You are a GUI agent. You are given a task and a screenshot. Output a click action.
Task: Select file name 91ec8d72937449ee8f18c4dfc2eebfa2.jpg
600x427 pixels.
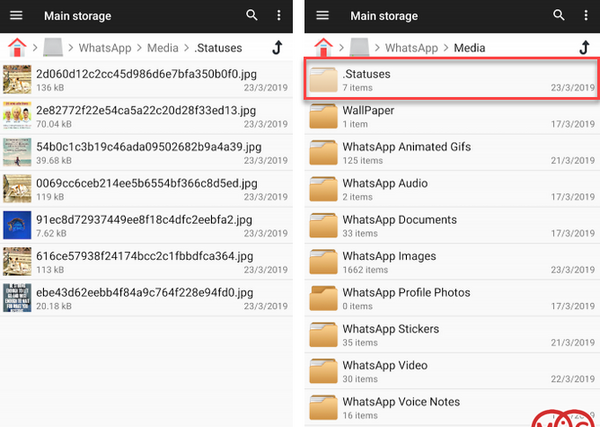(144, 220)
